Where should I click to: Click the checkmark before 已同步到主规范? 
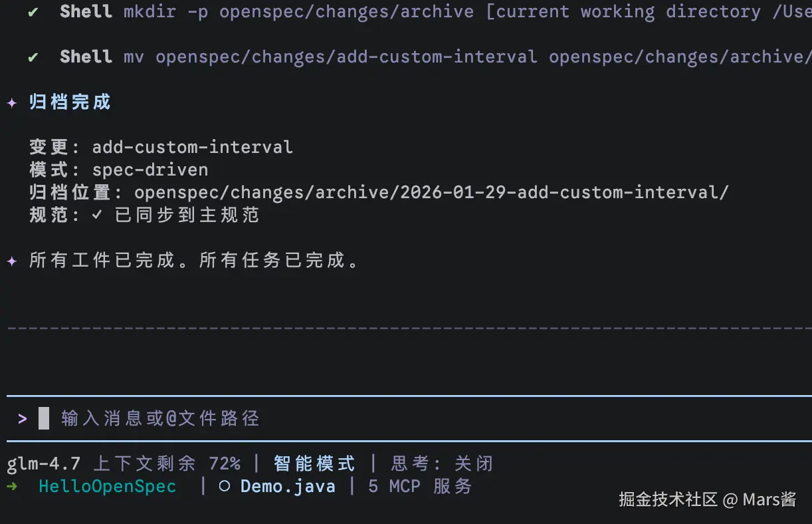click(97, 215)
